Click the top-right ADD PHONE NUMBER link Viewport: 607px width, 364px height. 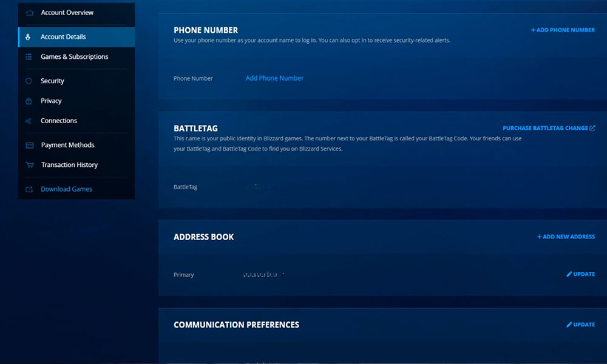click(563, 30)
